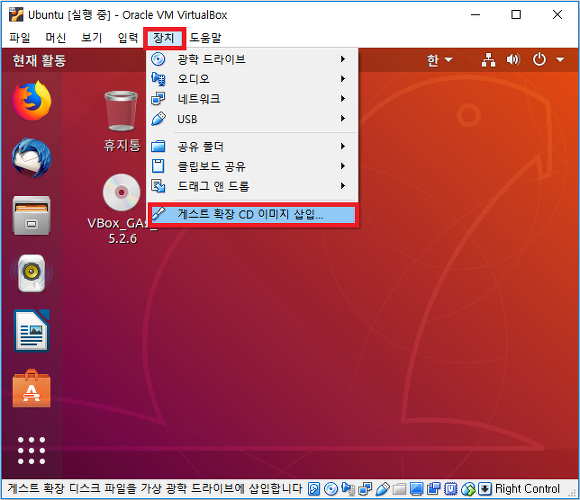The height and width of the screenshot is (500, 580).
Task: Open the Files manager in the dock
Action: [x=31, y=216]
